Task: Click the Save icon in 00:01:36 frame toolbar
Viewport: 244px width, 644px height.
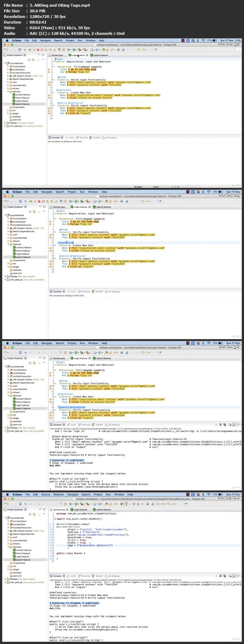Action: pos(11,353)
